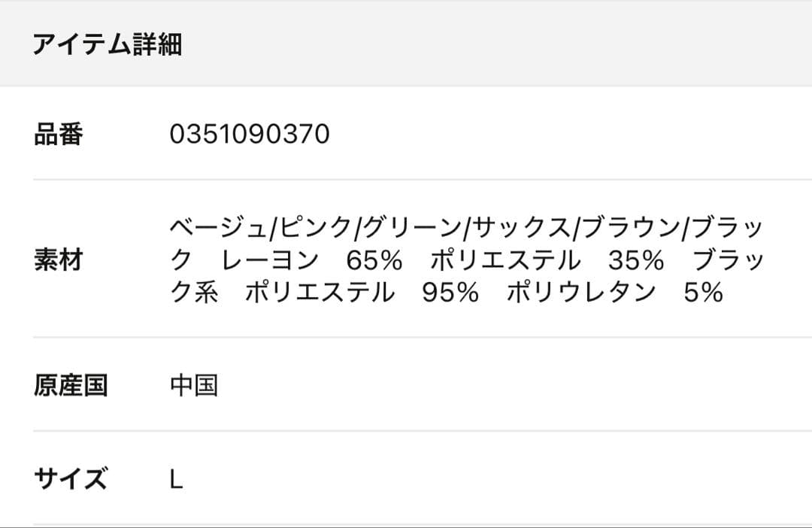Select the 品番 row label
Screen dimensions: 812x528
[59, 135]
